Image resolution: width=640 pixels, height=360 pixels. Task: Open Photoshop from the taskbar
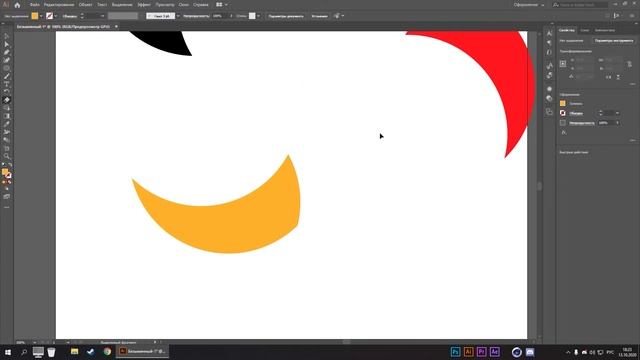pyautogui.click(x=456, y=352)
